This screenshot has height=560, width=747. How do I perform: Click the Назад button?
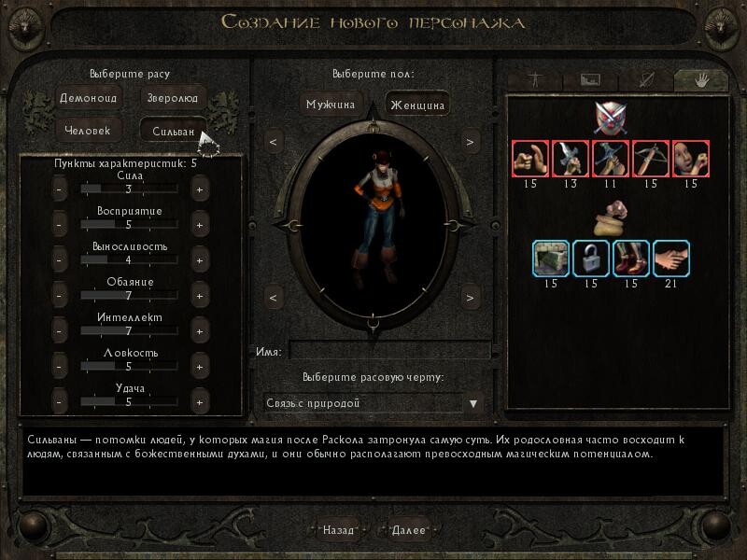click(338, 530)
